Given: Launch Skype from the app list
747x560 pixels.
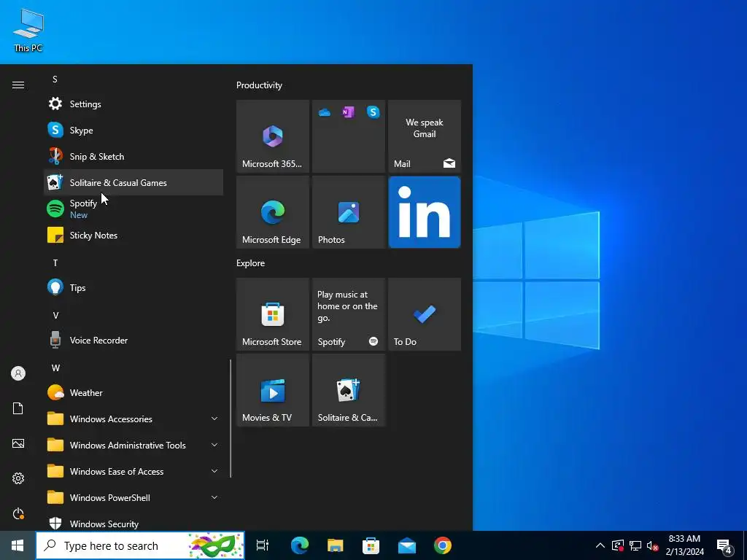Looking at the screenshot, I should 133,130.
